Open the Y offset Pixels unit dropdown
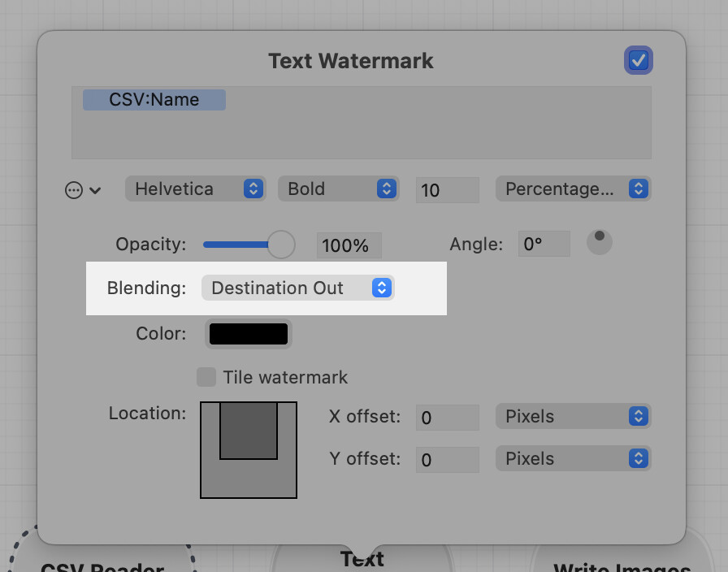 coord(573,459)
